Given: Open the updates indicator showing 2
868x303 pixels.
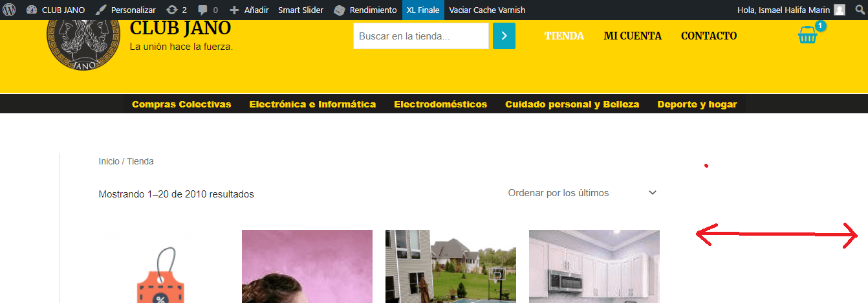Looking at the screenshot, I should [x=176, y=10].
